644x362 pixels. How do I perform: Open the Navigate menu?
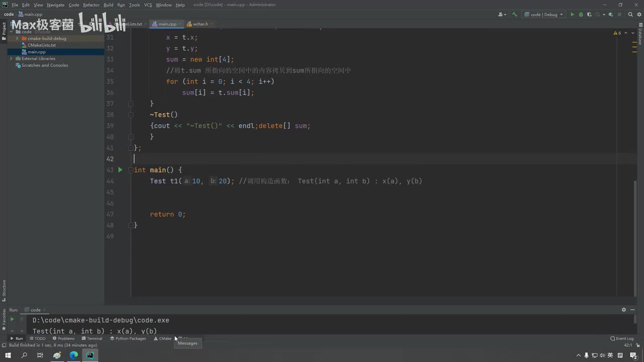(55, 5)
